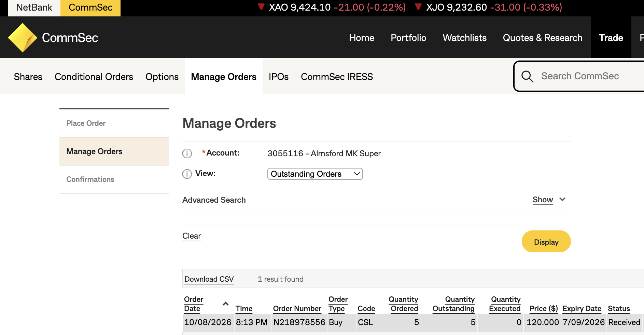This screenshot has width=644, height=335.
Task: Sort by Order Number column header
Action: (x=297, y=309)
